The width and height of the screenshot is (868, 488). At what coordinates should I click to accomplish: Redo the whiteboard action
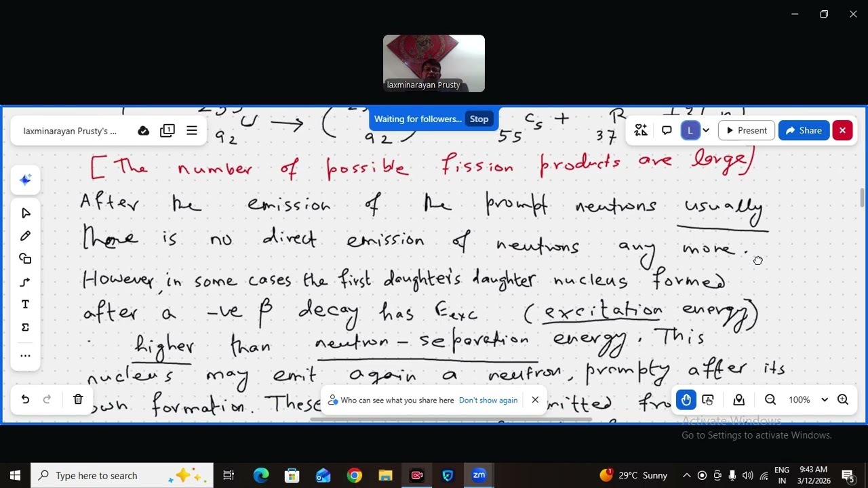tap(47, 400)
